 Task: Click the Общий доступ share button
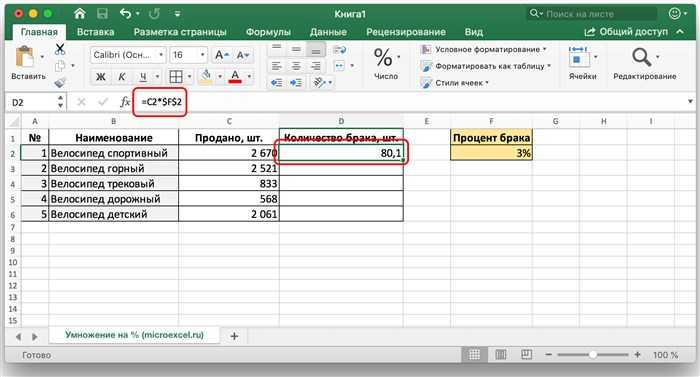pos(626,32)
